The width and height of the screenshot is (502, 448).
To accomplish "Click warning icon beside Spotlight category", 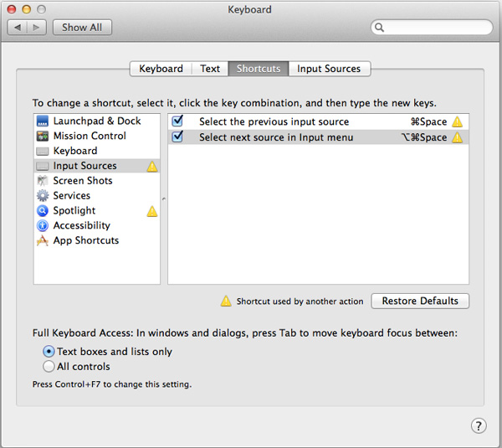I will click(152, 212).
